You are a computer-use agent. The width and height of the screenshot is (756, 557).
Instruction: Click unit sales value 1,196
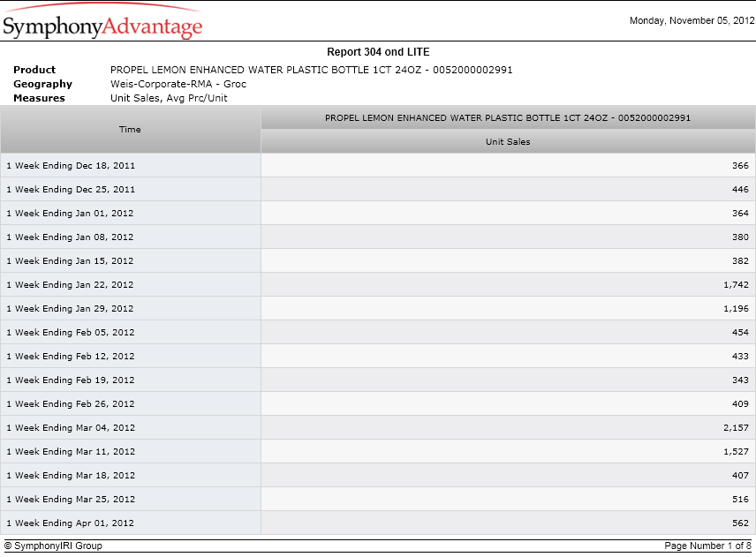point(736,308)
